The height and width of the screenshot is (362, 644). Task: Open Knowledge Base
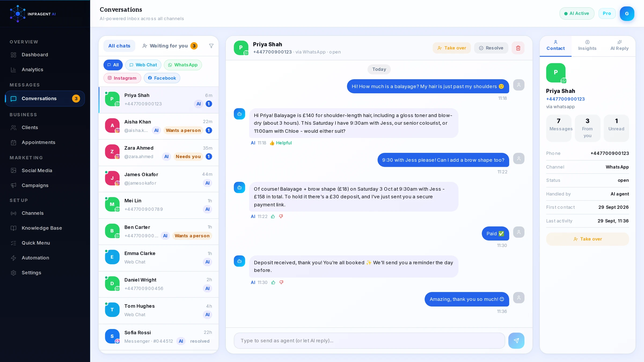(45, 228)
